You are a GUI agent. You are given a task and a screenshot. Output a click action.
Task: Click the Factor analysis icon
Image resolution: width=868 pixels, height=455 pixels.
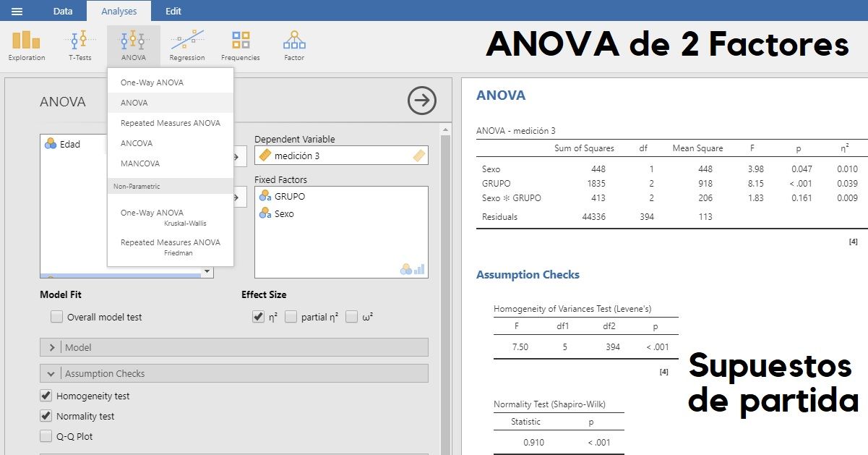[293, 43]
